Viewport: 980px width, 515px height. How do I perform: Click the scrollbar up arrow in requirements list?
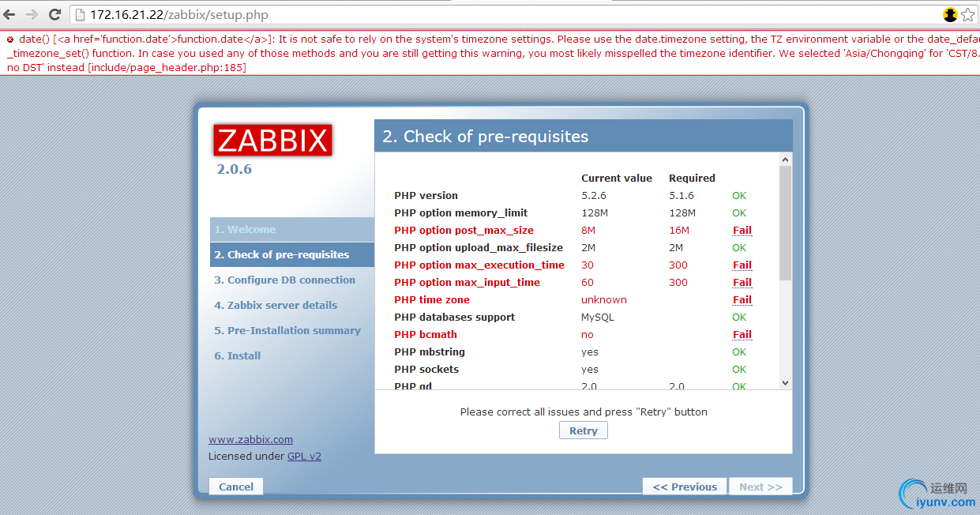(x=785, y=160)
